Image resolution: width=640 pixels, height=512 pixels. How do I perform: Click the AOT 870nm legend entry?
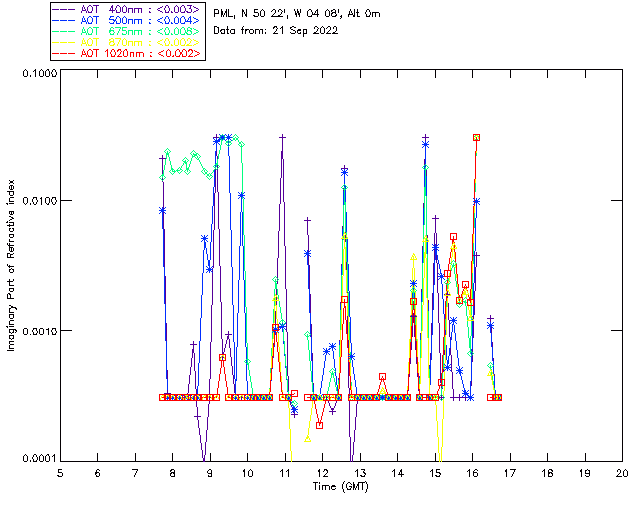click(x=127, y=42)
